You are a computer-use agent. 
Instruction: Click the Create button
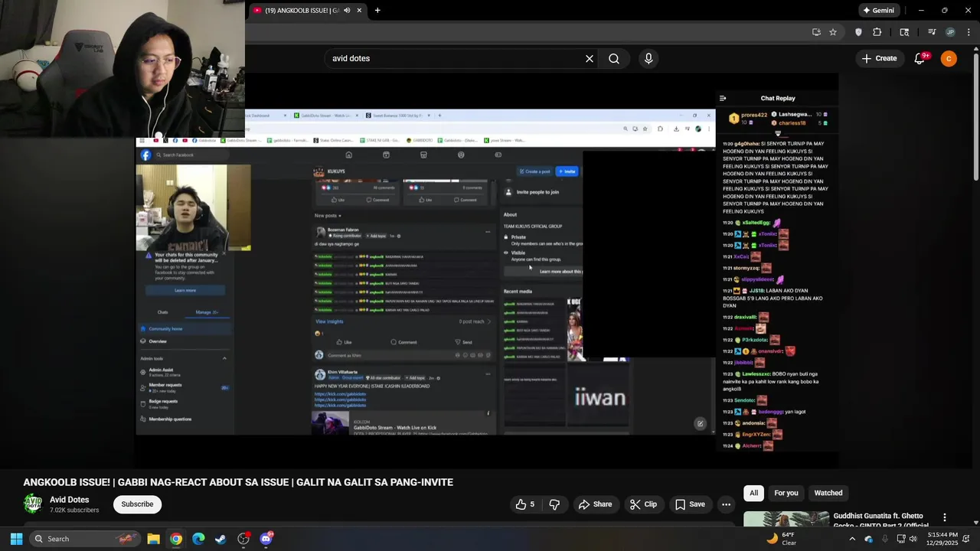879,58
